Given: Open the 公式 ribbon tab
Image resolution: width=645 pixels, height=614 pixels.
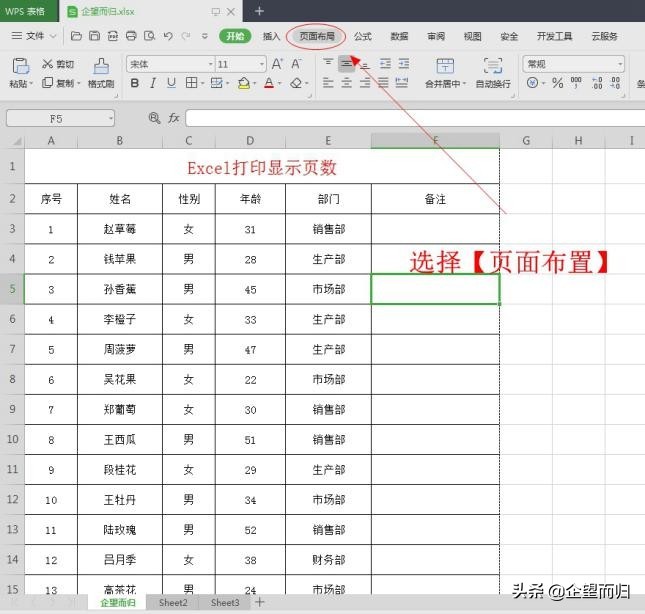Looking at the screenshot, I should click(362, 36).
